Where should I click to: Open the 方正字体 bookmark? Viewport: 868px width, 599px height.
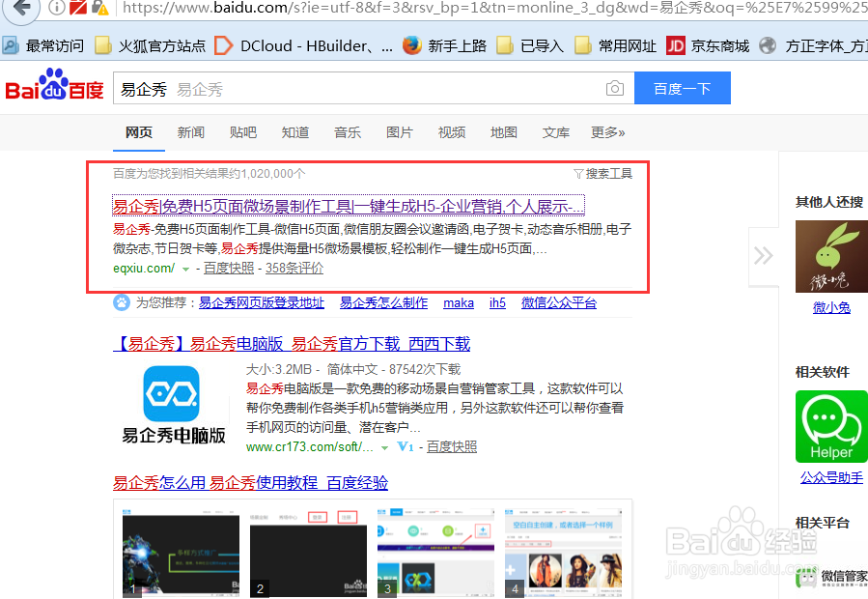pos(813,45)
